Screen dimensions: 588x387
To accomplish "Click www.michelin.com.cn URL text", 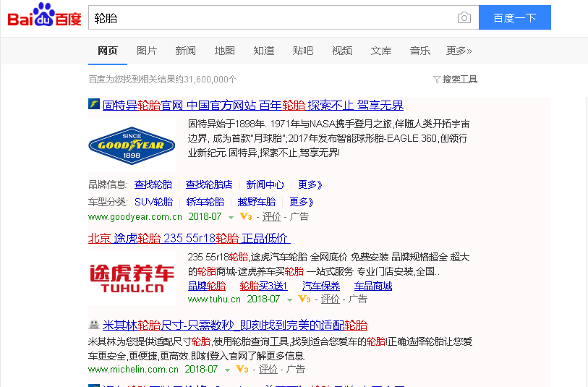I will 133,370.
